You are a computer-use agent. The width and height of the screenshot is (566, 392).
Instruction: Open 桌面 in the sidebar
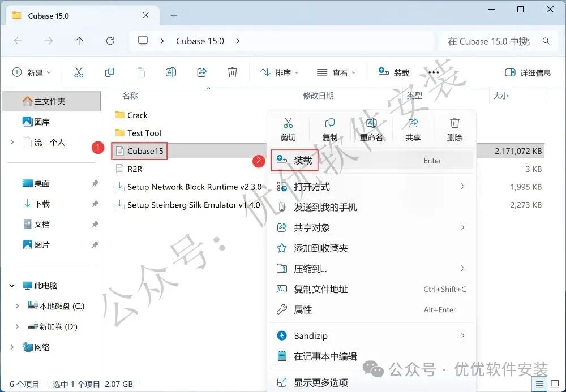point(36,183)
